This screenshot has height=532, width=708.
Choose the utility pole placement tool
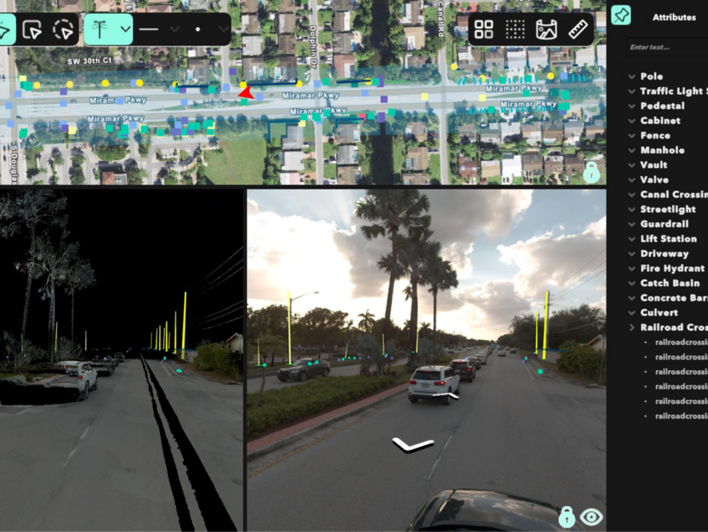point(100,30)
